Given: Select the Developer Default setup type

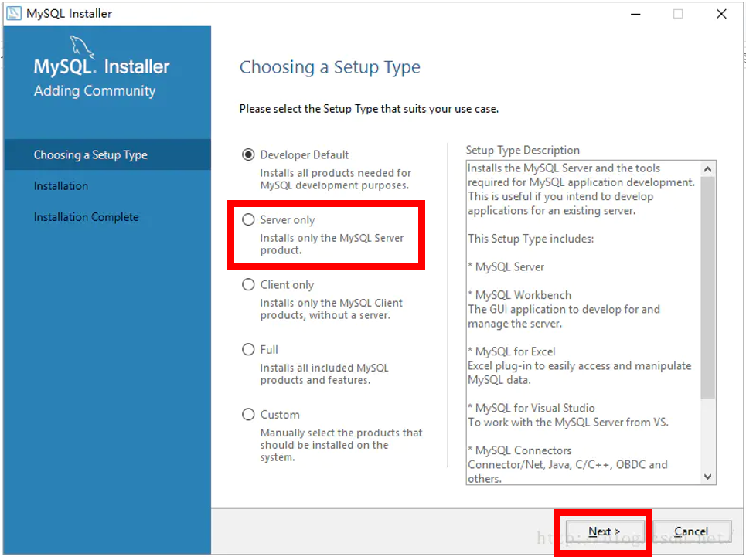Looking at the screenshot, I should pyautogui.click(x=248, y=154).
